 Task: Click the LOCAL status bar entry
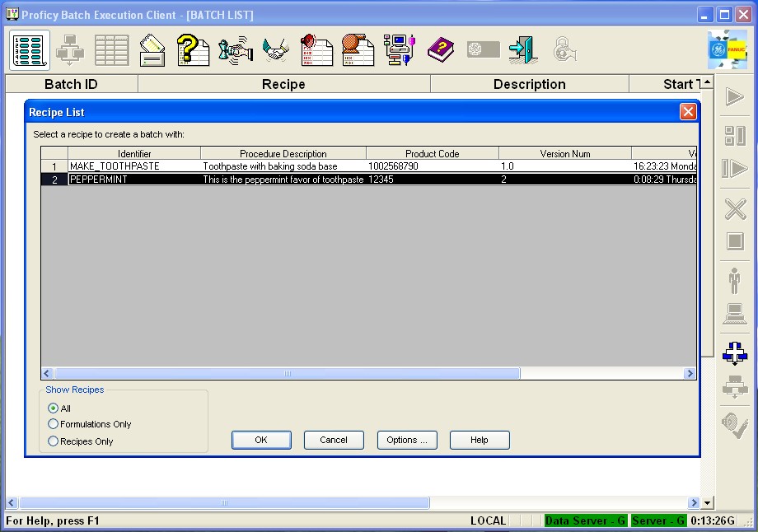coord(489,521)
